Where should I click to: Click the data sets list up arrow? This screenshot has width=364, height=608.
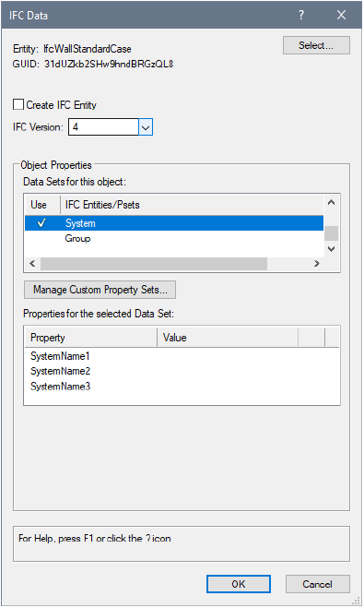coord(332,202)
